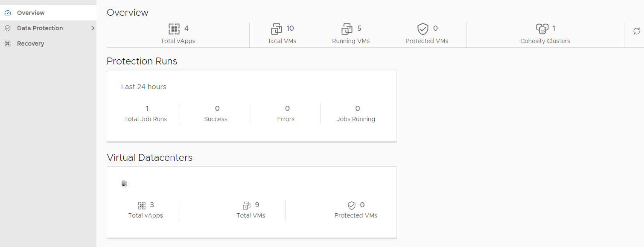Click the datacenter Total VMs icon
Image resolution: width=644 pixels, height=247 pixels.
pyautogui.click(x=247, y=206)
